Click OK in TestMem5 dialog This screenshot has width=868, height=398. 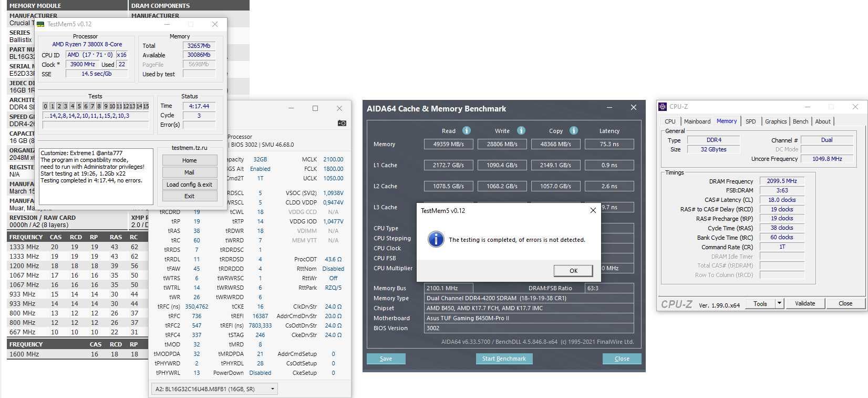[573, 271]
